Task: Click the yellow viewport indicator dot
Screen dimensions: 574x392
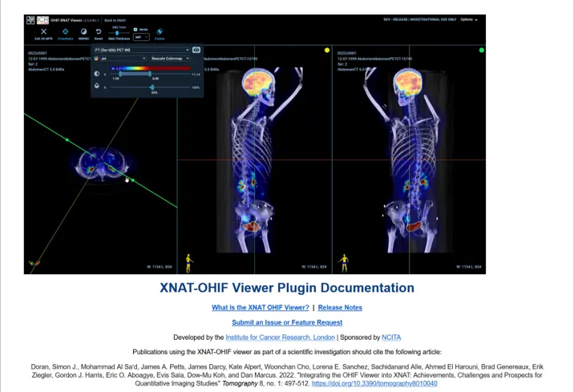Action: point(327,51)
